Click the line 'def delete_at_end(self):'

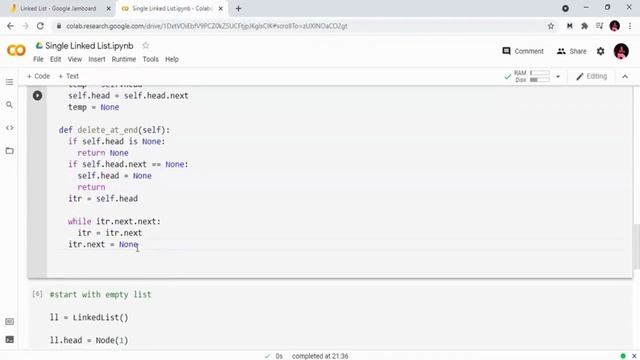(x=114, y=130)
